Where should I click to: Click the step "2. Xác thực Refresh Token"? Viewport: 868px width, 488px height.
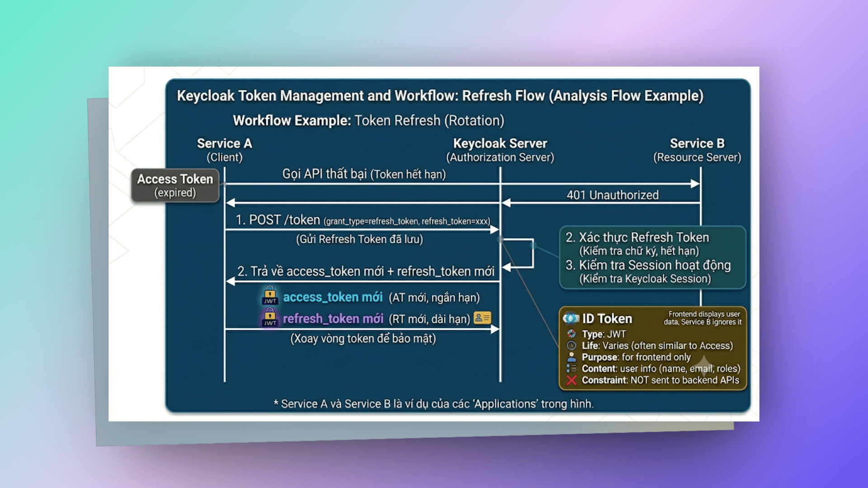[x=637, y=238]
